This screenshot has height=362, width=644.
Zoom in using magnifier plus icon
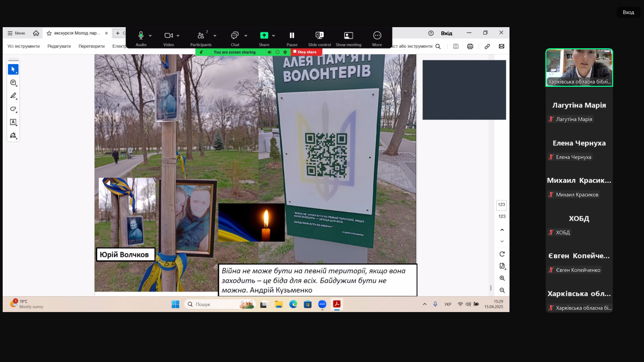[x=502, y=278]
